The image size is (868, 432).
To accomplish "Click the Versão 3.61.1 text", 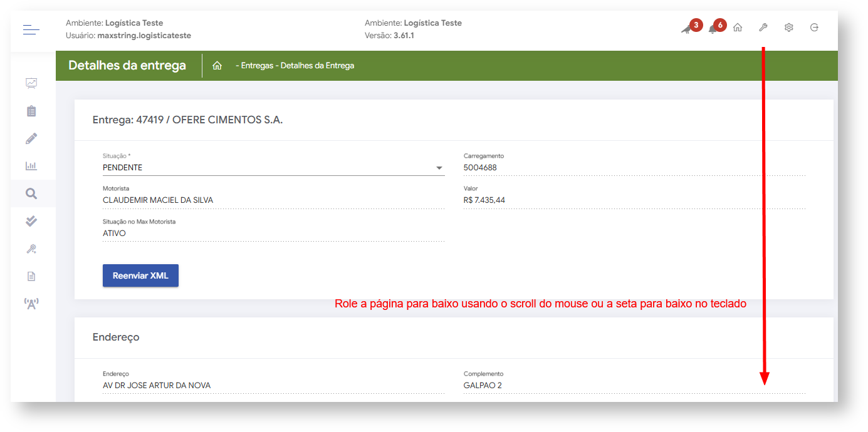I will (x=389, y=36).
